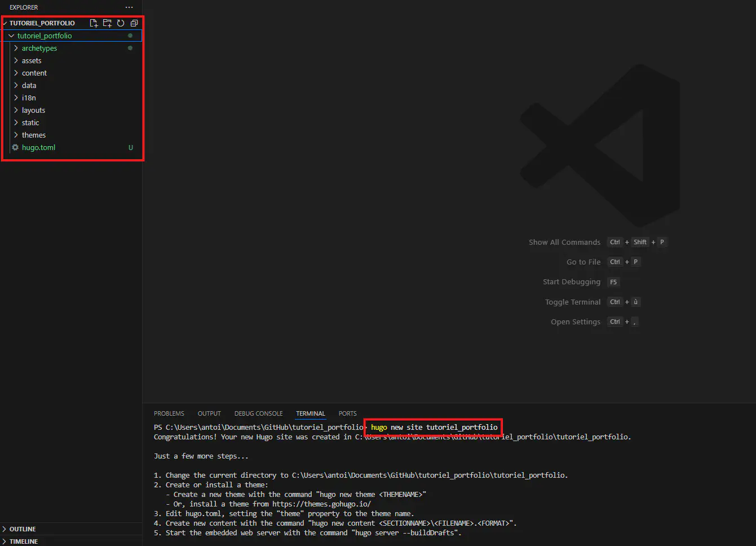The image size is (756, 546).
Task: Click the 'Congratulations!' terminal line
Action: [392, 437]
